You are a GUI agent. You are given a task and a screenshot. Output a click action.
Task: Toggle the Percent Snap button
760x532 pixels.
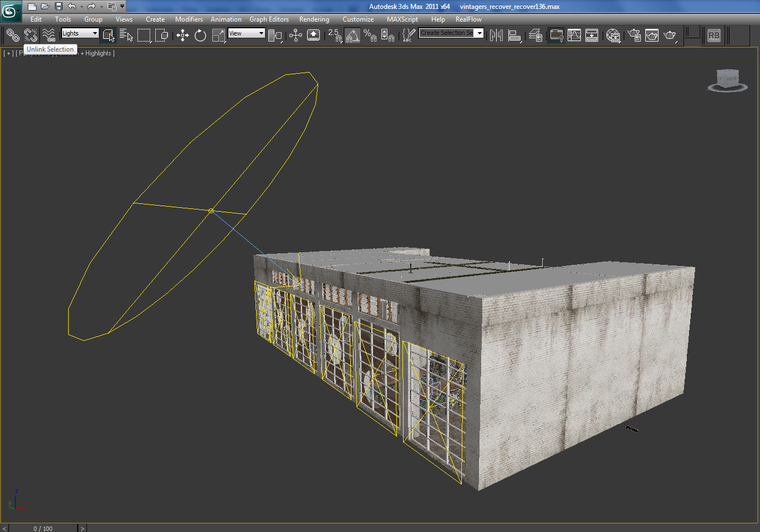coord(370,35)
